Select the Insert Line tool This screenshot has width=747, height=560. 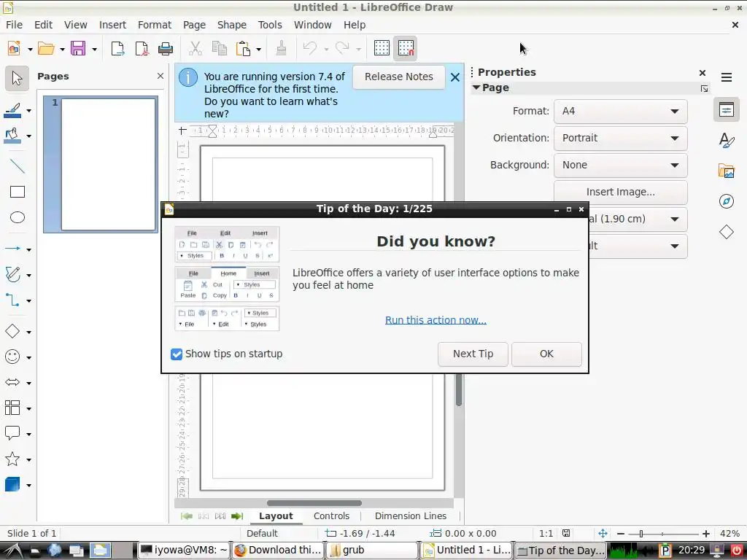point(18,166)
